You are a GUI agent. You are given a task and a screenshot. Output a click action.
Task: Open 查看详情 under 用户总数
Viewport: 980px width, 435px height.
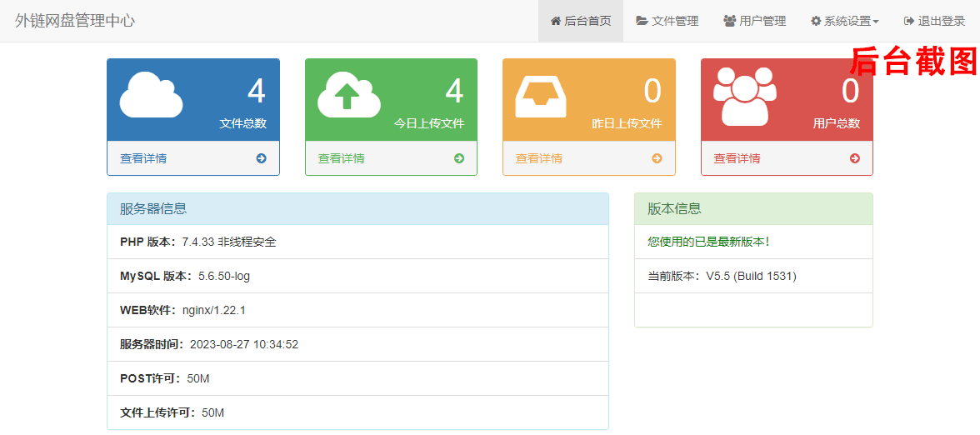pyautogui.click(x=737, y=158)
